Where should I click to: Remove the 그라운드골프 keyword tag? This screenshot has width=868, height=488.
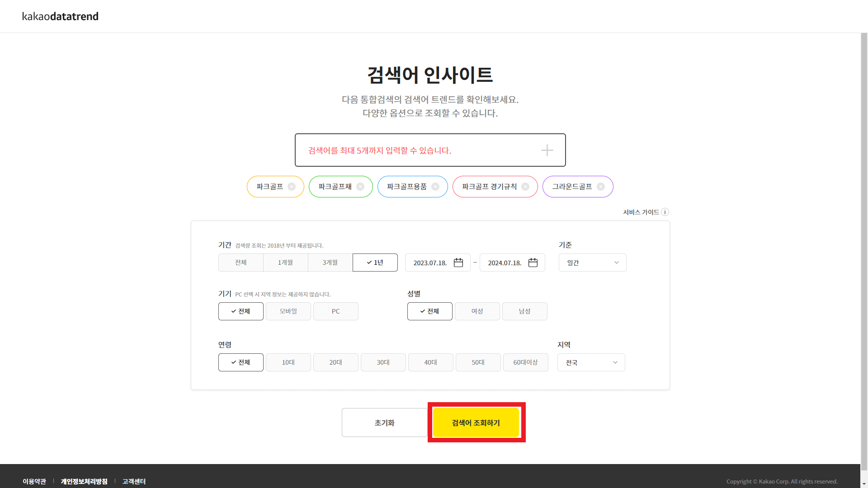(x=601, y=187)
